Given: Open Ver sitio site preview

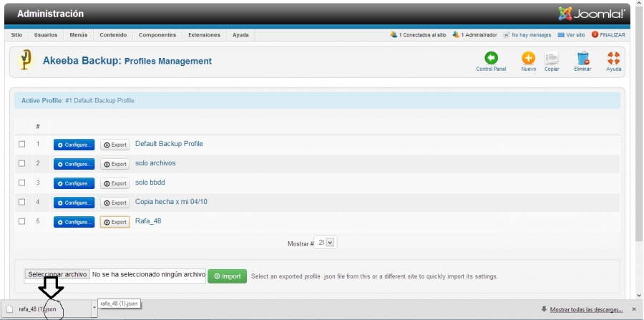Looking at the screenshot, I should (x=571, y=35).
